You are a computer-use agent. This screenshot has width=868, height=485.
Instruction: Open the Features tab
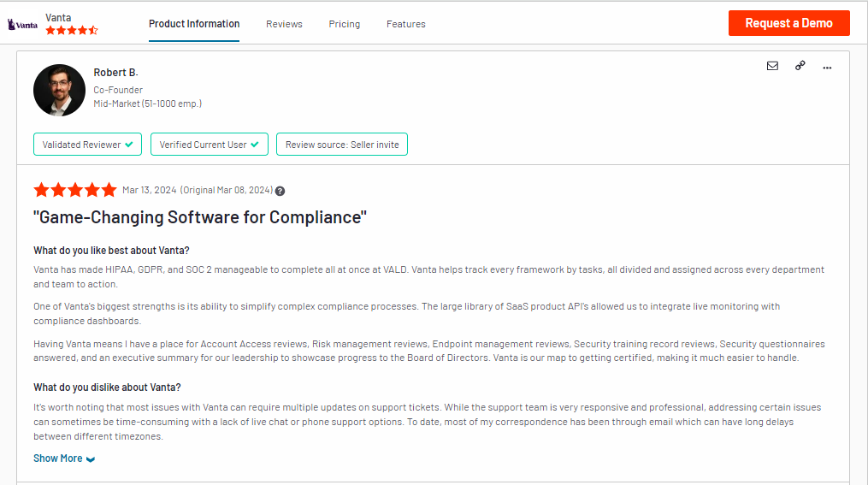coord(405,24)
